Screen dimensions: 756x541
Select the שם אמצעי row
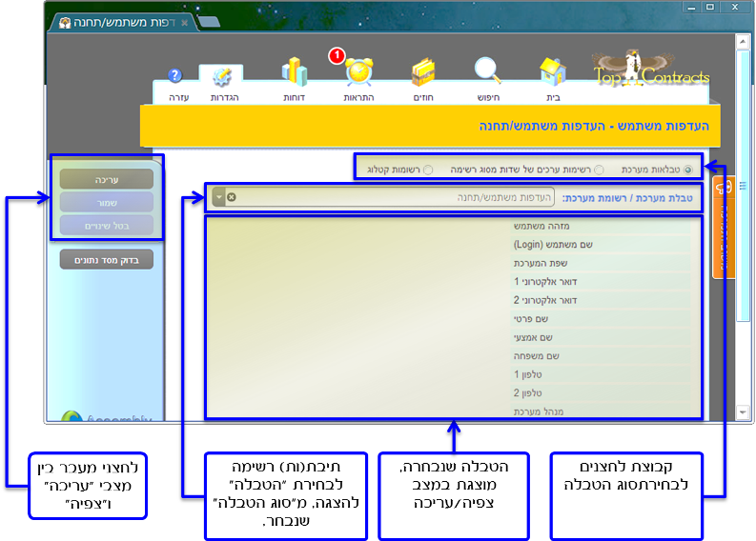point(601,337)
